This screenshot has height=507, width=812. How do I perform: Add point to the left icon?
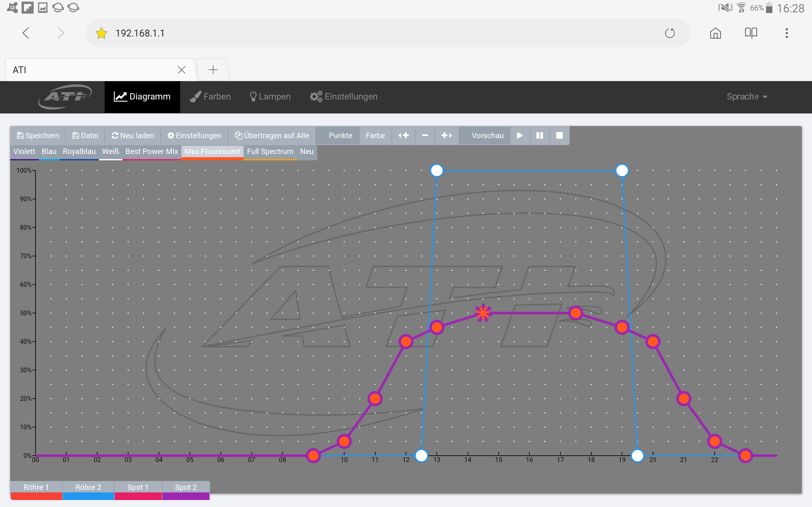(x=403, y=136)
